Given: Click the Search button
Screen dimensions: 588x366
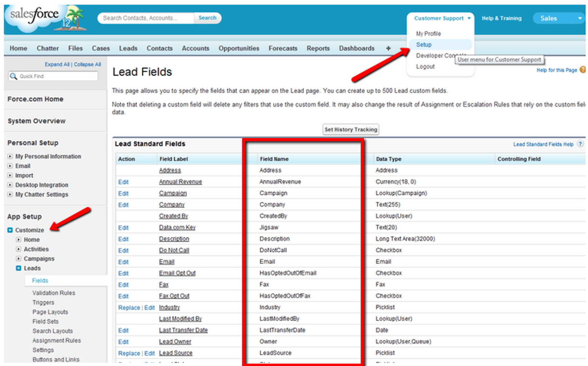Looking at the screenshot, I should click(x=207, y=18).
